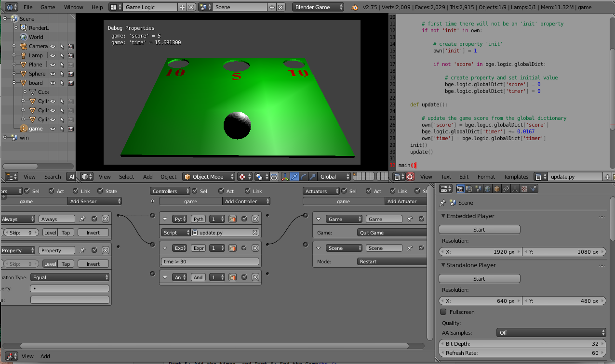Delete the Expression controller with its X icon
This screenshot has height=364, width=615.
[x=255, y=248]
